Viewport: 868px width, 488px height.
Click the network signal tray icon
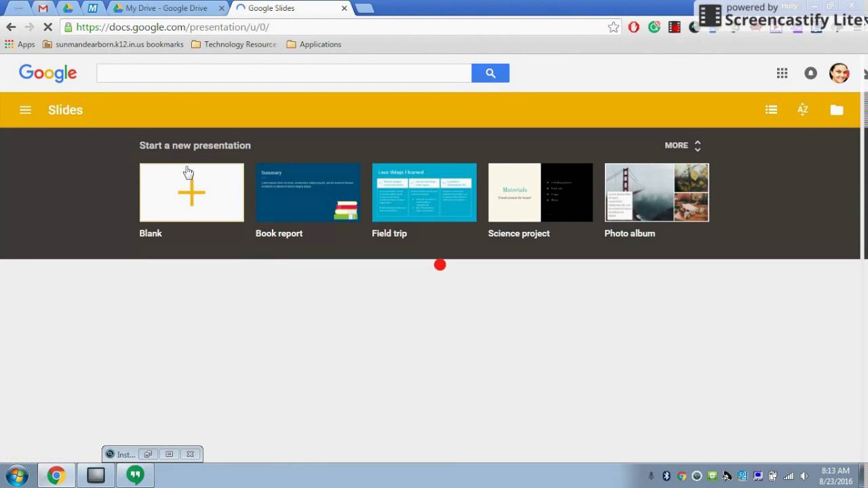tap(789, 476)
